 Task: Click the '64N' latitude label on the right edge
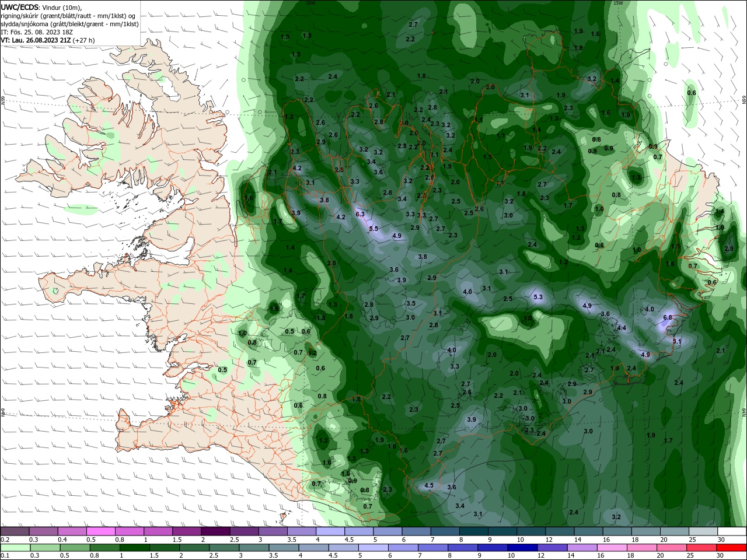(744, 412)
